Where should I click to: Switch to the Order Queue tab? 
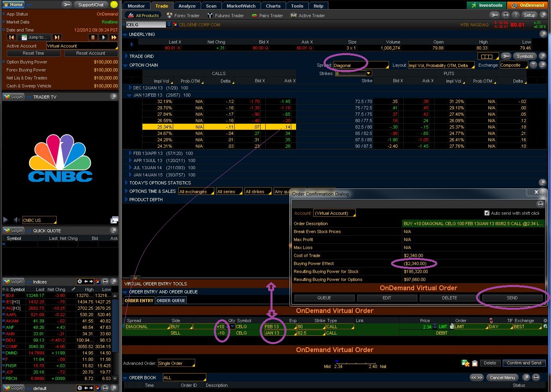pyautogui.click(x=171, y=301)
